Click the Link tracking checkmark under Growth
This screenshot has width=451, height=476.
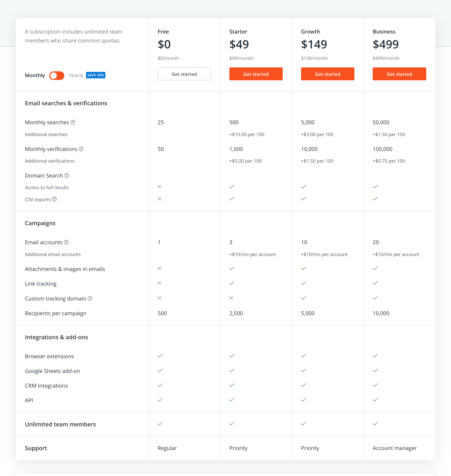(303, 283)
